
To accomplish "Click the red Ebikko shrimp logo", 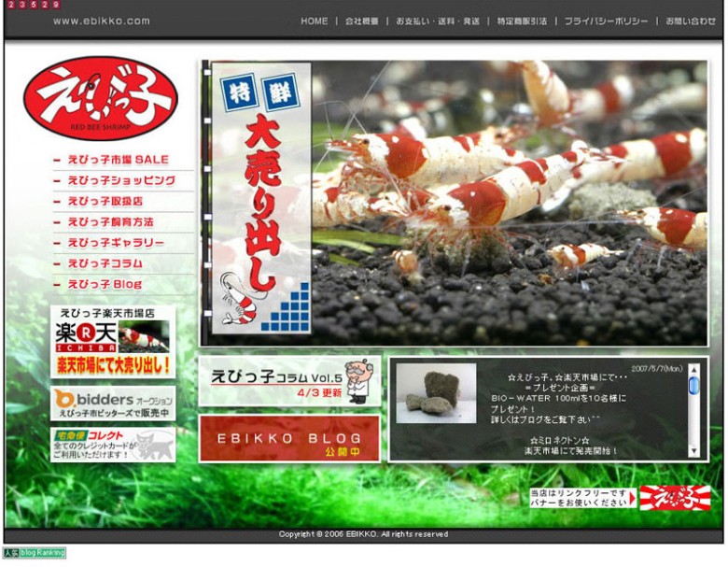I will tap(101, 98).
